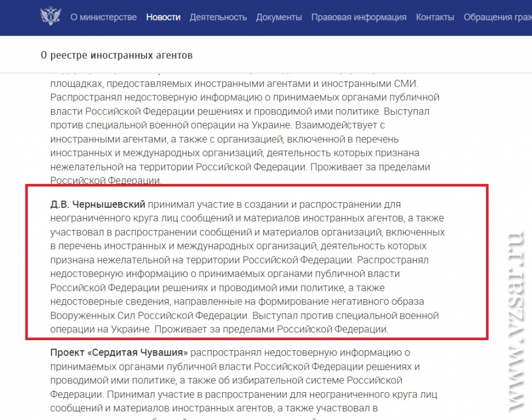Click the heading «О реестре иностранных агентов»
Image resolution: width=532 pixels, height=420 pixels.
coord(116,55)
